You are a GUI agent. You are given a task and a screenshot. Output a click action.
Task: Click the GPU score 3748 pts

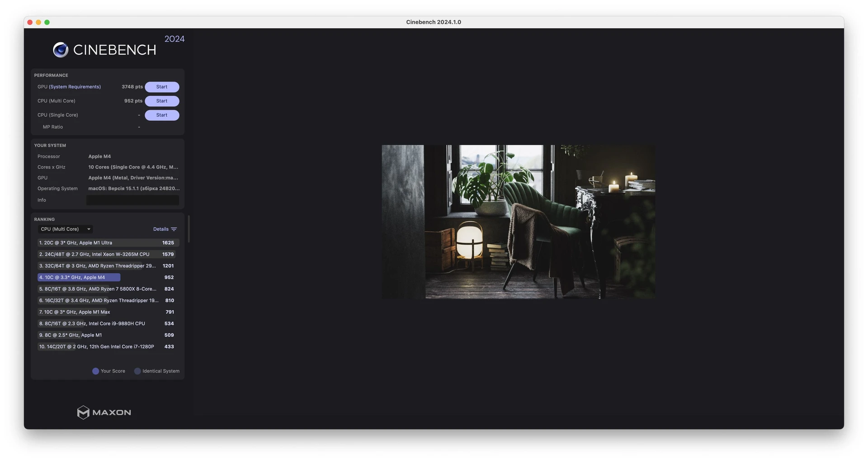point(132,87)
